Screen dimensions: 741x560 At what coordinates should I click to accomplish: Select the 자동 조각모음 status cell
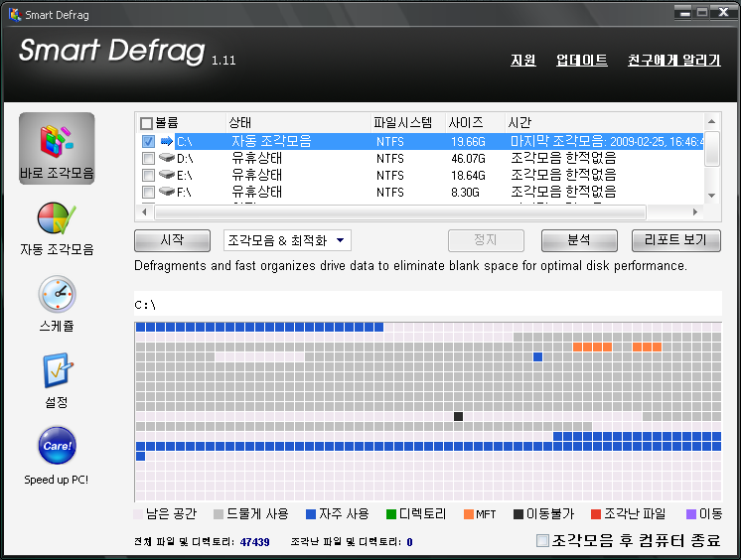click(x=272, y=141)
